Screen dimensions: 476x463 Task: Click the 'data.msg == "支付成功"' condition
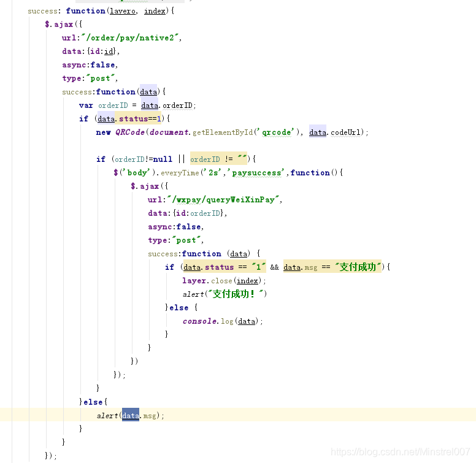click(332, 267)
